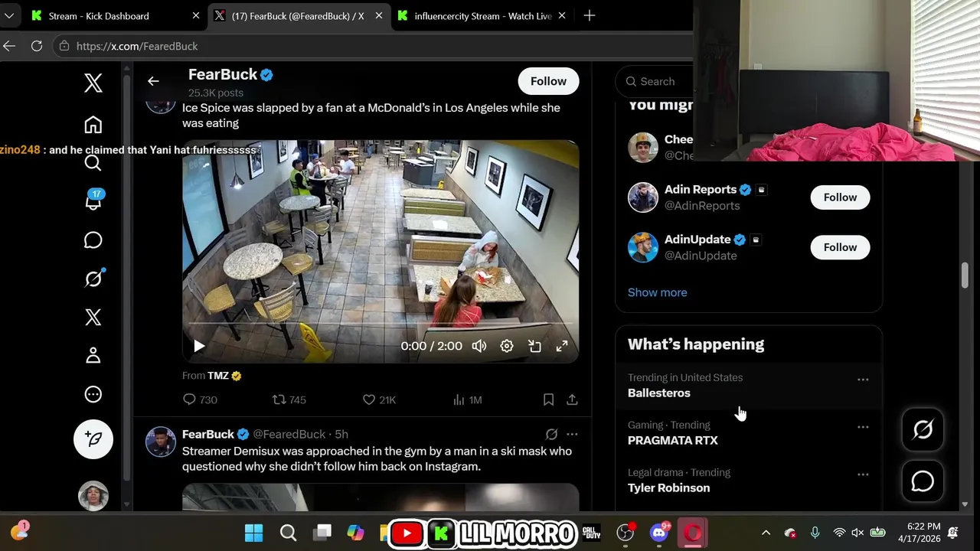
Task: Open options for PRAGMATA RTX trend
Action: click(x=863, y=427)
